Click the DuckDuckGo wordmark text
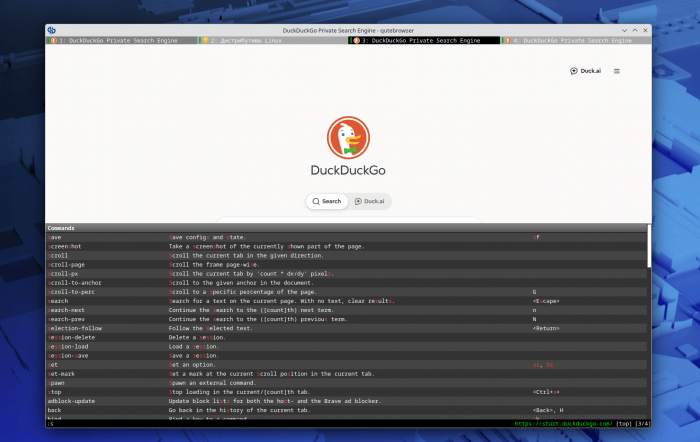 [348, 170]
